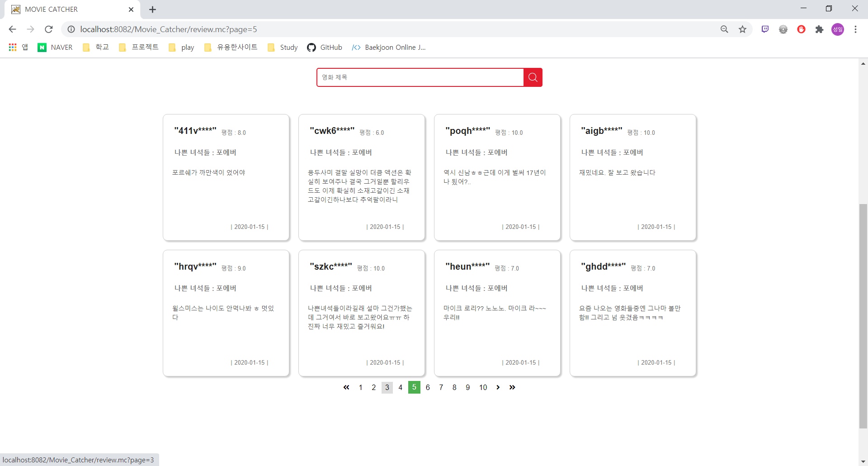Click the apps grid icon
The image size is (868, 466).
(12, 47)
